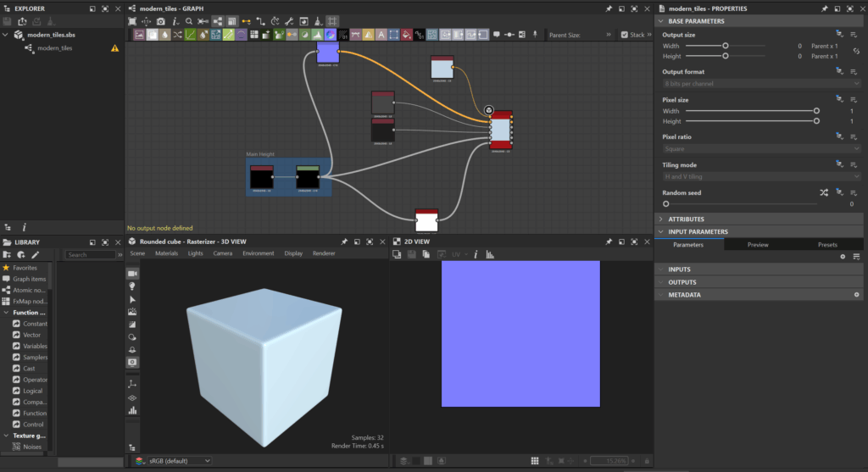Click the axis gizmo icon in 3D view sidebar
The image size is (868, 472).
click(x=132, y=384)
